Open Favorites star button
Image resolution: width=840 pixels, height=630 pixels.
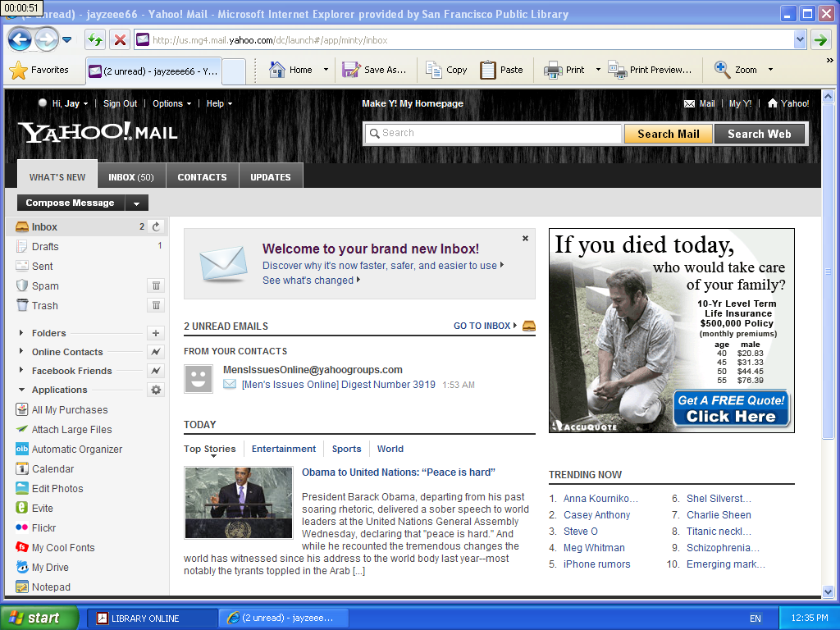[39, 71]
